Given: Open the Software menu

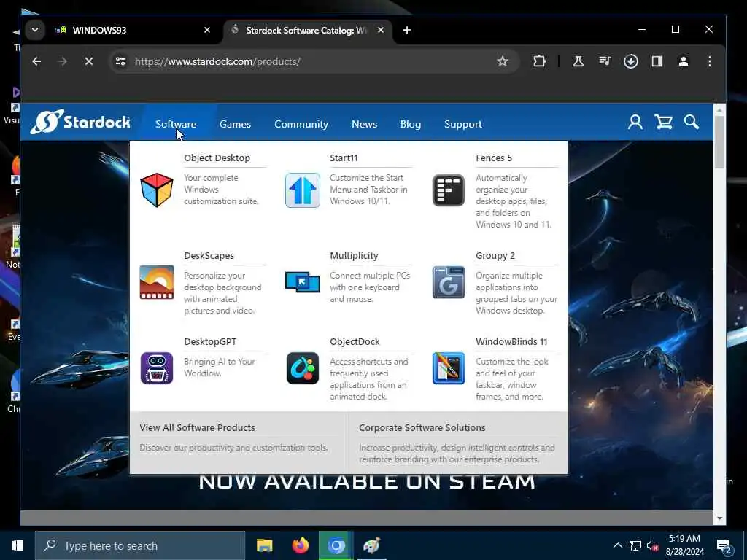Looking at the screenshot, I should click(x=175, y=124).
